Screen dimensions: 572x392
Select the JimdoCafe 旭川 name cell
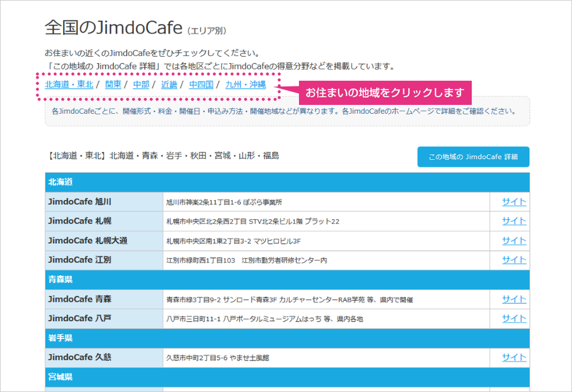click(104, 201)
